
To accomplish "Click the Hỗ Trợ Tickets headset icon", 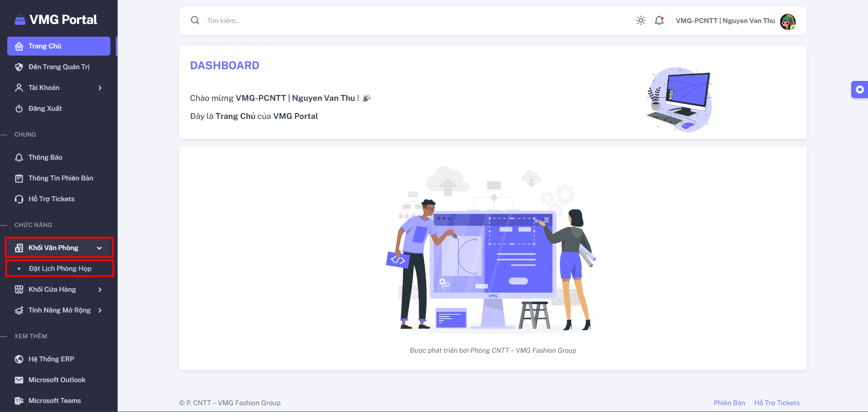I will [x=19, y=199].
